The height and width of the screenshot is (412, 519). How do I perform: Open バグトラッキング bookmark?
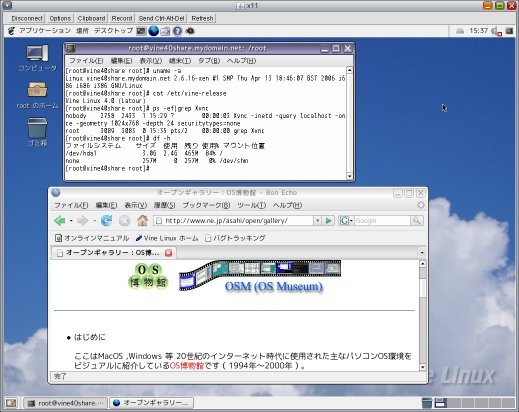235,238
